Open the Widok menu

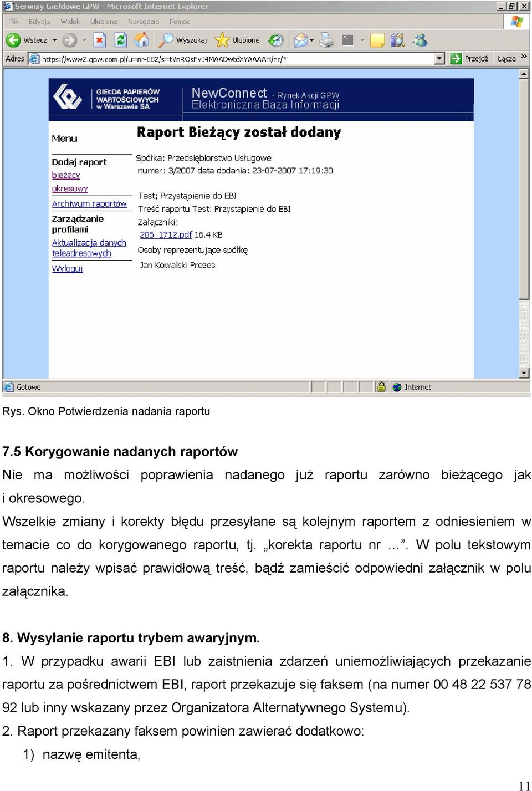(x=70, y=22)
